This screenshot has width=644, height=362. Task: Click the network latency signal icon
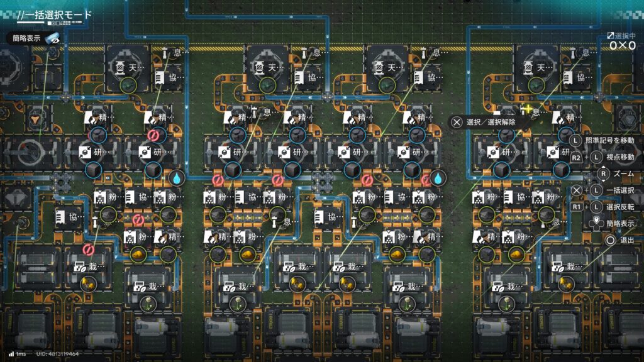point(11,354)
